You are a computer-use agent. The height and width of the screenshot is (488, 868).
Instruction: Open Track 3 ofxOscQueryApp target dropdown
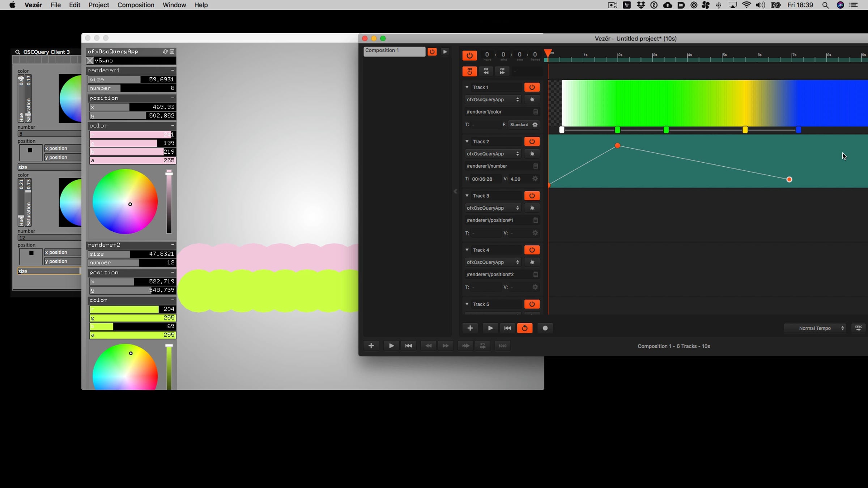(493, 208)
